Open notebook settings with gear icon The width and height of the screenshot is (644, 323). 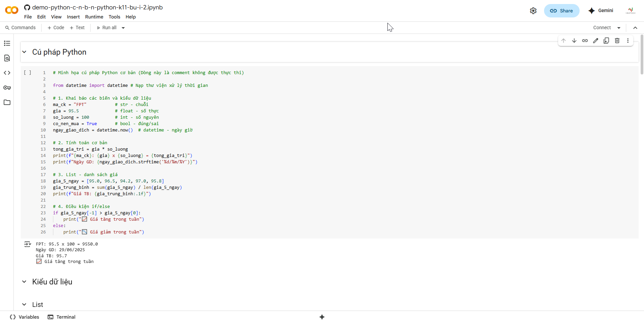[533, 11]
